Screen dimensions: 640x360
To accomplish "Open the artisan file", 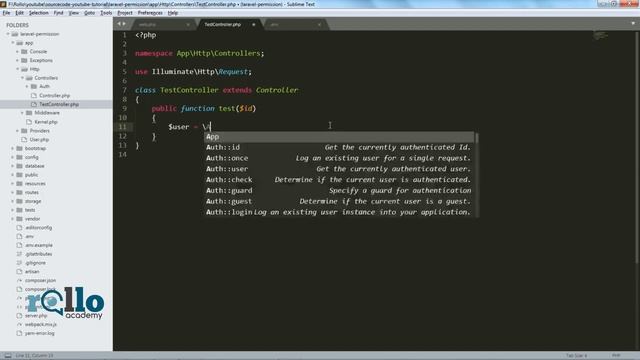I will click(x=32, y=272).
